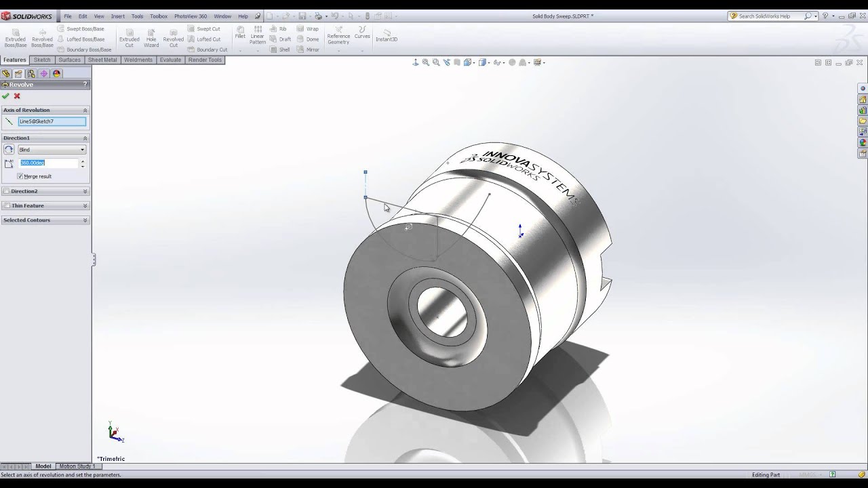Switch to the Surfaces tab

69,60
